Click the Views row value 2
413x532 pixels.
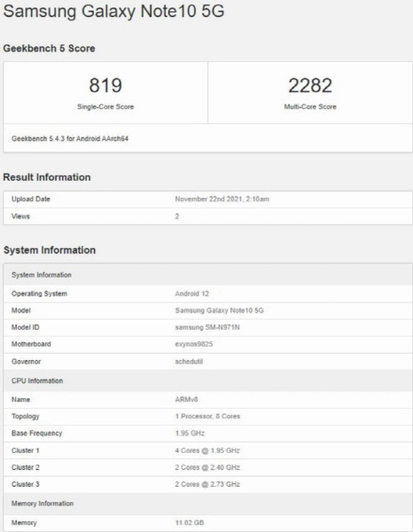click(177, 216)
